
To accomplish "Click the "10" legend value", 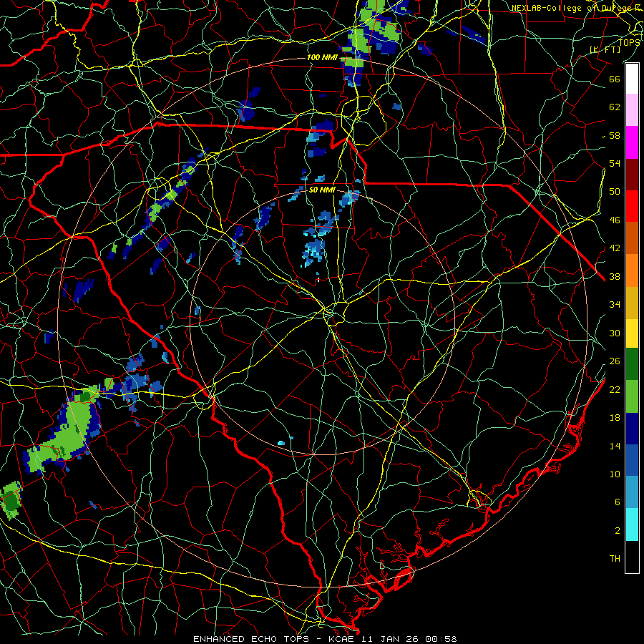I will [x=615, y=474].
